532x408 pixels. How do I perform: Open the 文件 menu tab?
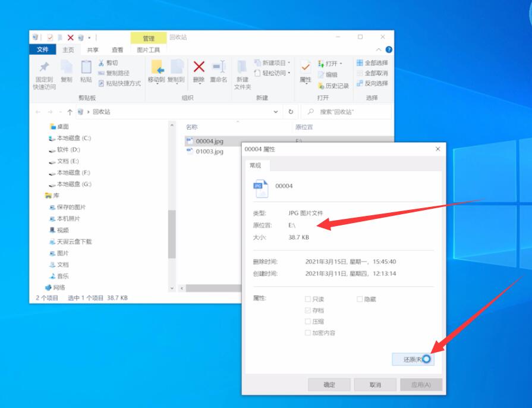point(42,49)
